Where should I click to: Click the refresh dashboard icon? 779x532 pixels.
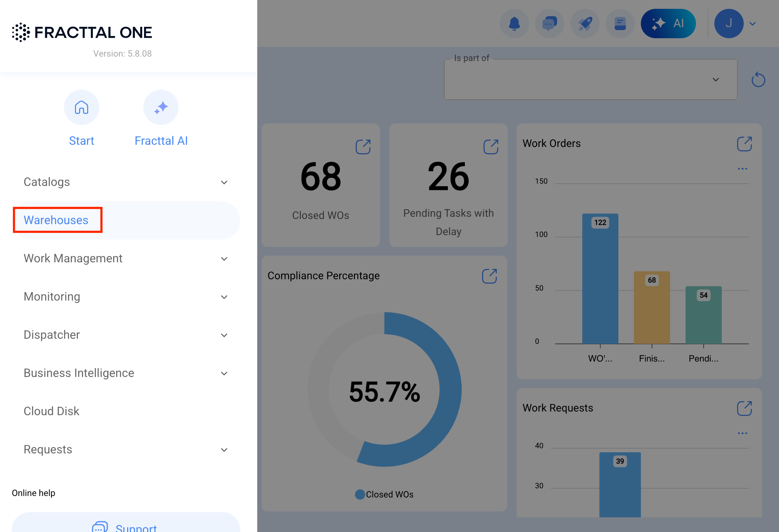[x=758, y=80]
